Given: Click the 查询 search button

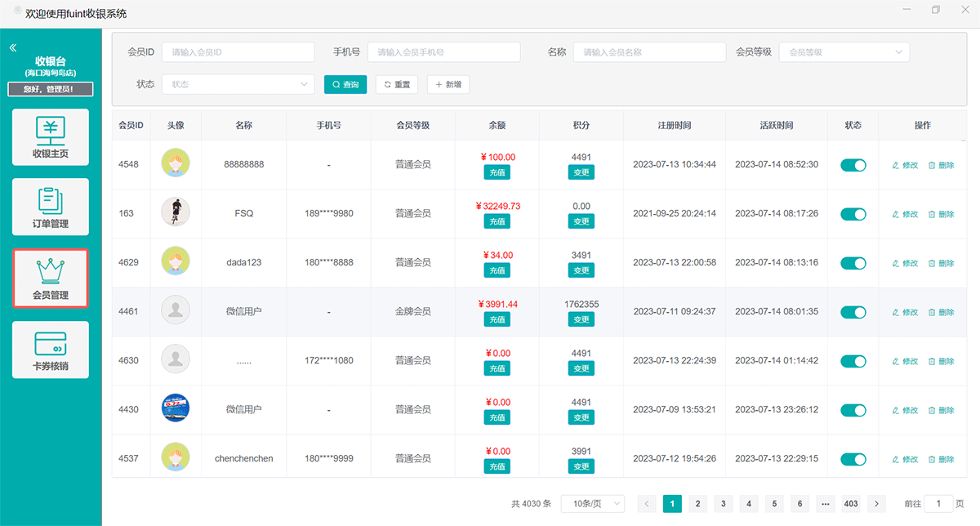Looking at the screenshot, I should (345, 84).
